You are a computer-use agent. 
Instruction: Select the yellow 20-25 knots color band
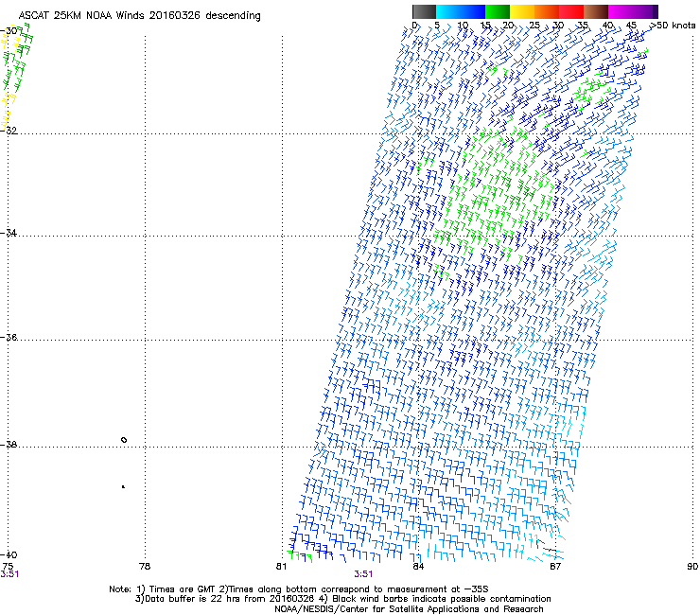(522, 11)
